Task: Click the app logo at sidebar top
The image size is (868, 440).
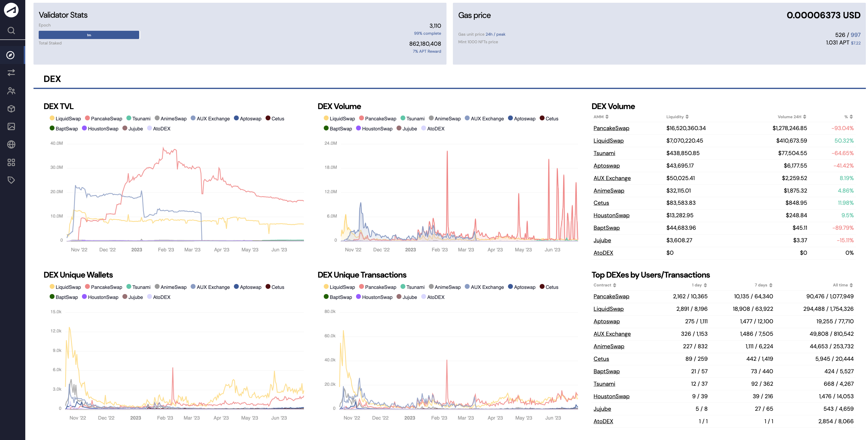Action: 11,10
